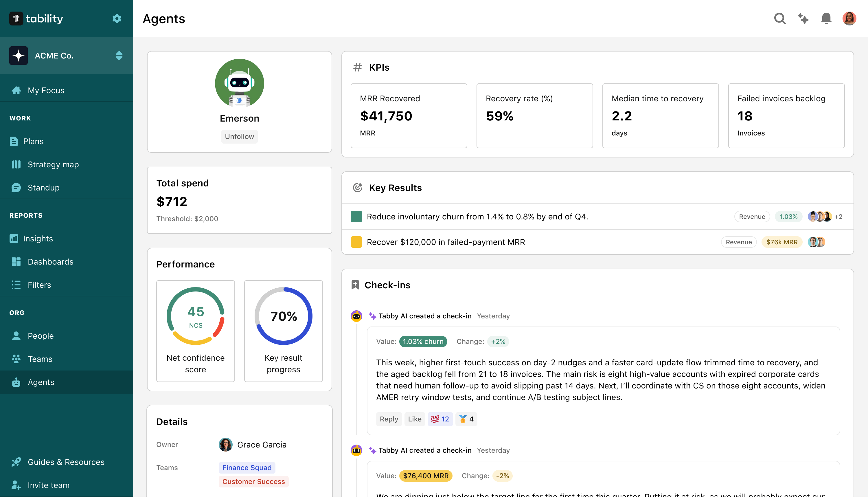Open Dashboards in the sidebar
Image resolution: width=868 pixels, height=497 pixels.
tap(67, 262)
